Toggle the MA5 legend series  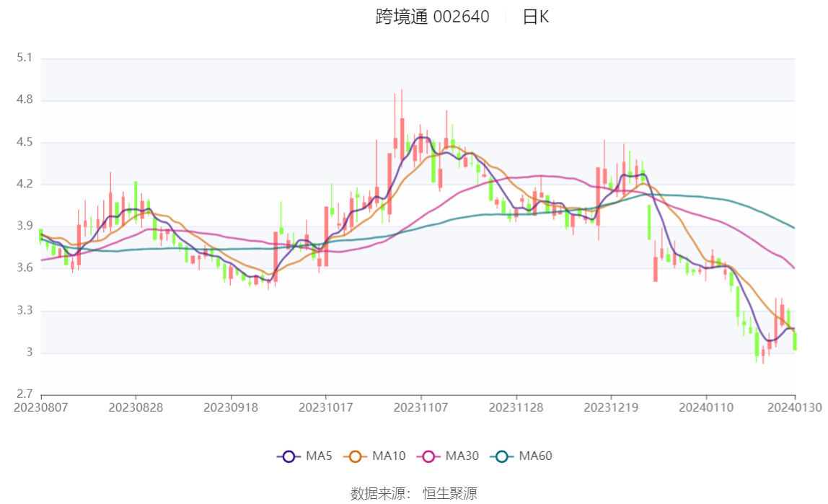304,456
